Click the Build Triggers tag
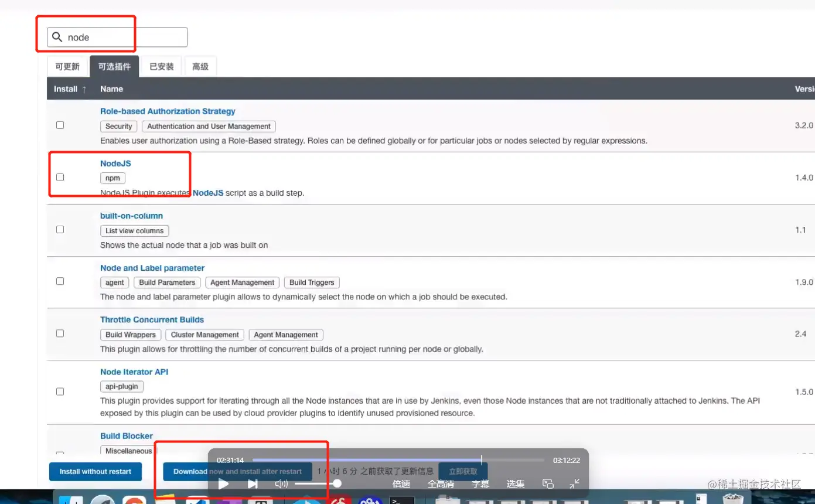Viewport: 815px width, 504px height. click(x=312, y=282)
